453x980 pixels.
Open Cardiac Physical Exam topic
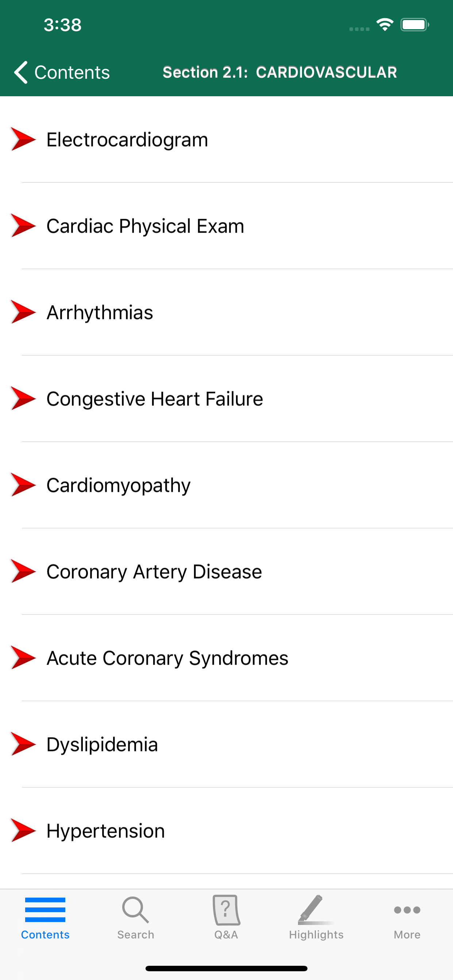coord(145,226)
